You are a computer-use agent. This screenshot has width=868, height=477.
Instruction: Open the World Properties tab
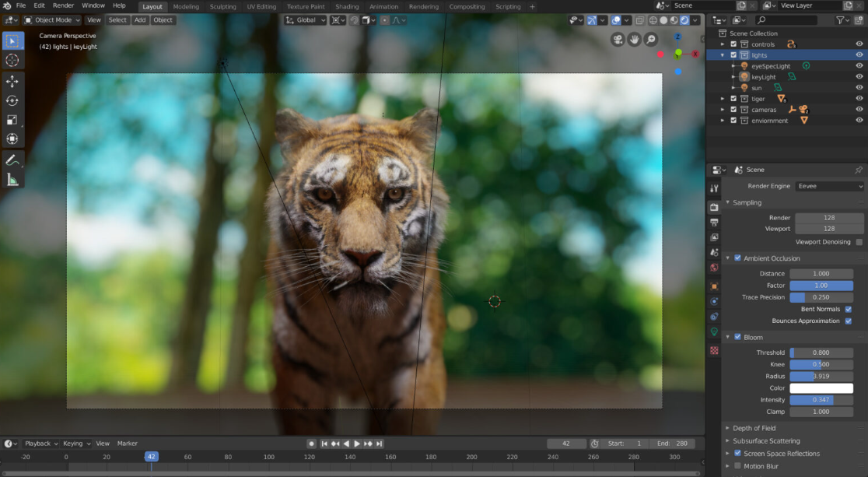(x=713, y=267)
